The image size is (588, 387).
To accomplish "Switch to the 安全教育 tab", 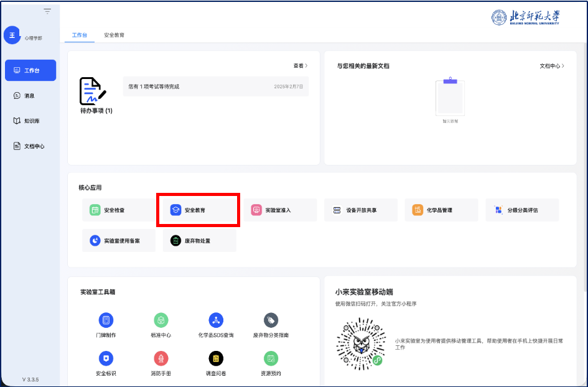I will [x=114, y=35].
